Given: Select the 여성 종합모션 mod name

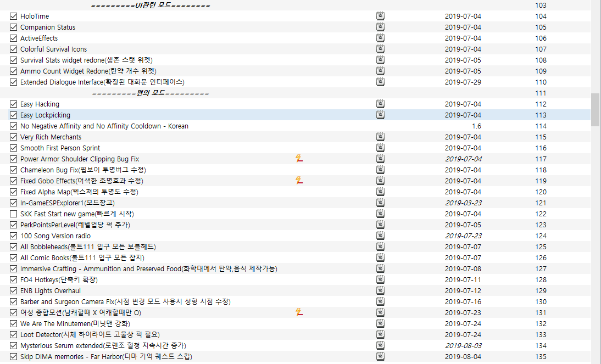Looking at the screenshot, I should tap(81, 312).
